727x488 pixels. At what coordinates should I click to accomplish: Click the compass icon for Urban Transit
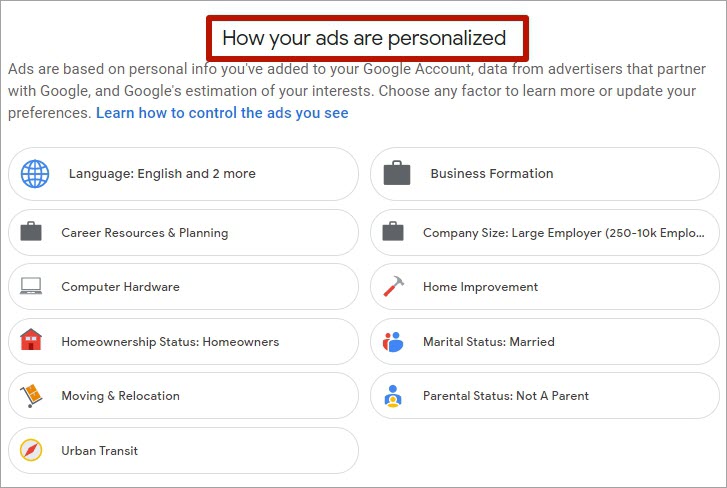point(31,450)
